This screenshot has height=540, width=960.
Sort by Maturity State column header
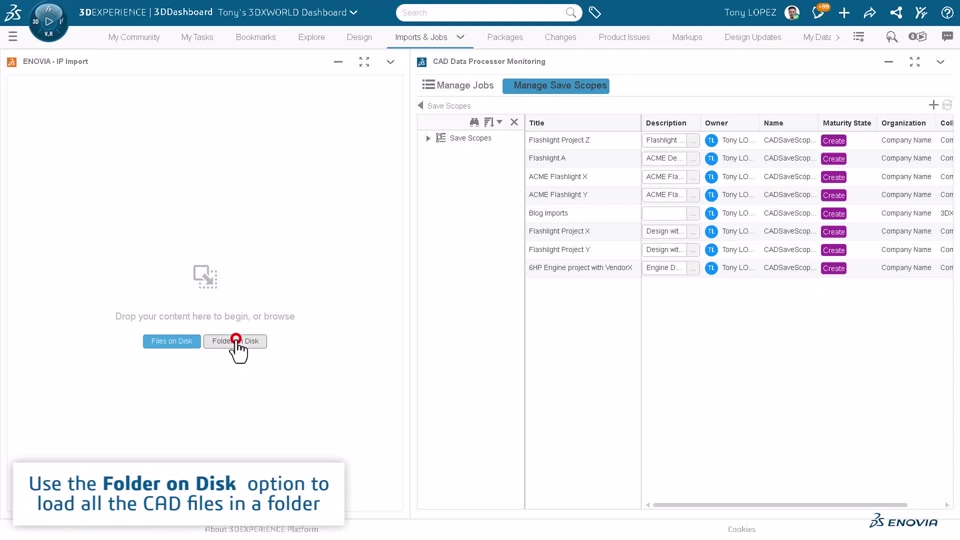click(x=847, y=123)
